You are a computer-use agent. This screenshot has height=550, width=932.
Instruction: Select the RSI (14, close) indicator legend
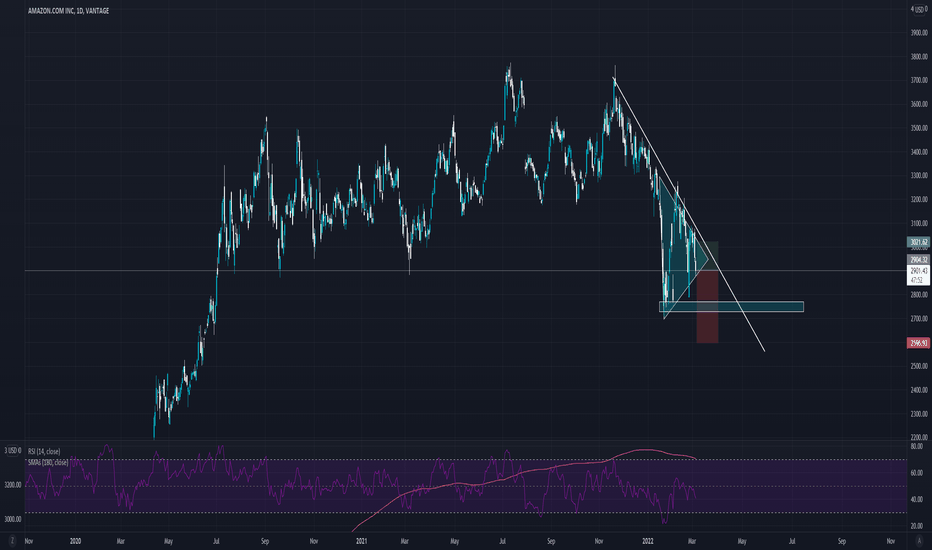pos(44,452)
